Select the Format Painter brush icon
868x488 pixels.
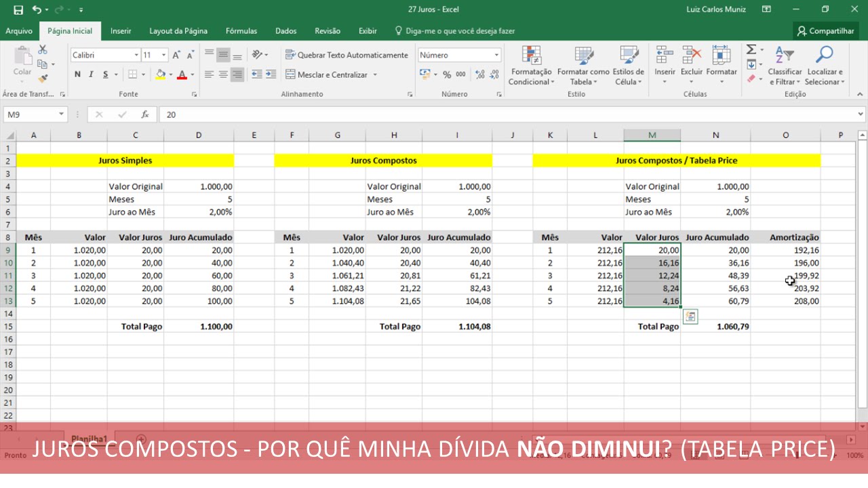click(x=43, y=79)
